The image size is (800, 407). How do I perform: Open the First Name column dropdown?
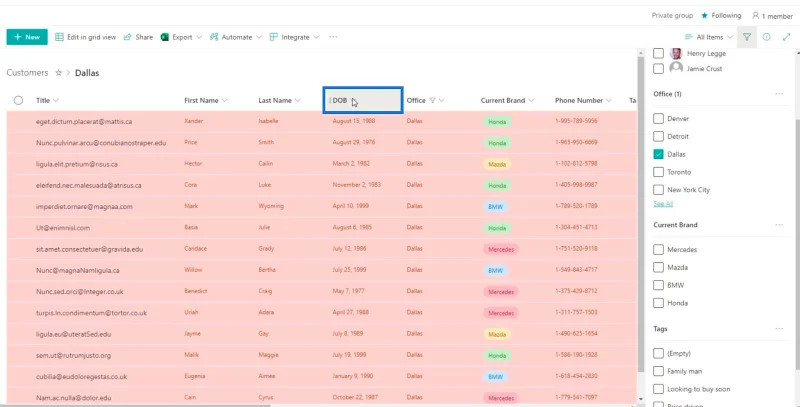[224, 100]
